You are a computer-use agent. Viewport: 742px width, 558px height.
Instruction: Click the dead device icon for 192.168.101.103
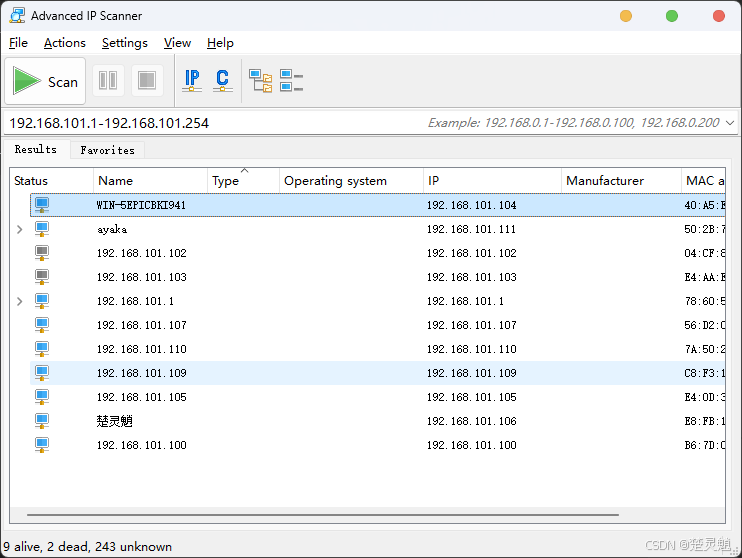click(42, 277)
